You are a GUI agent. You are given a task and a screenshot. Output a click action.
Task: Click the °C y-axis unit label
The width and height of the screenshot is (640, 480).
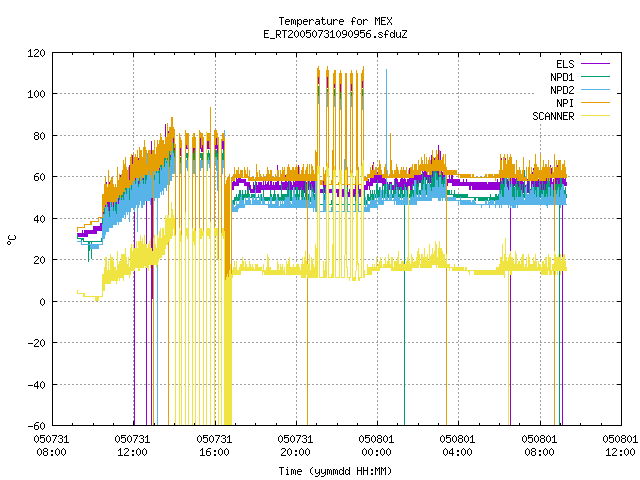pyautogui.click(x=12, y=240)
